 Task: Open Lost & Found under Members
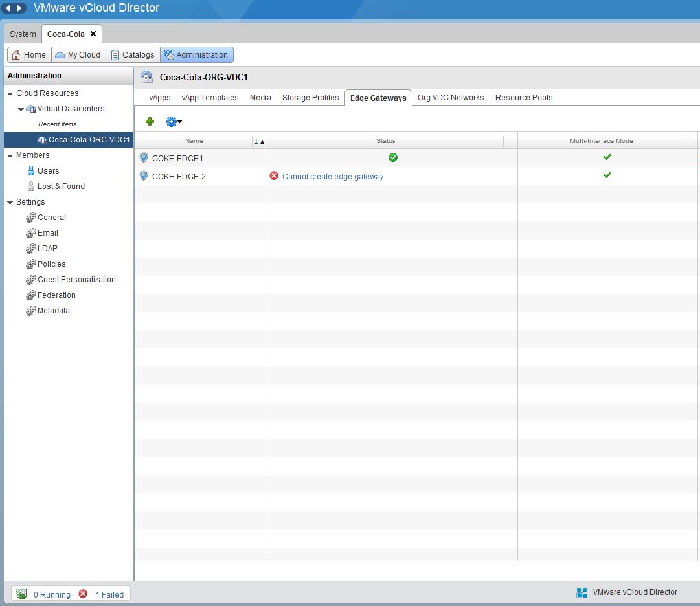click(61, 186)
